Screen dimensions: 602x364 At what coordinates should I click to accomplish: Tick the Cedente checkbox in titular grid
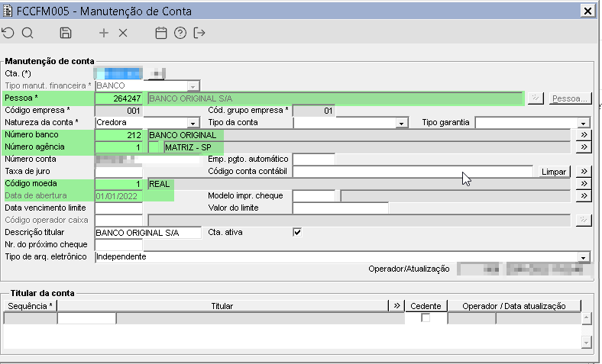426,317
